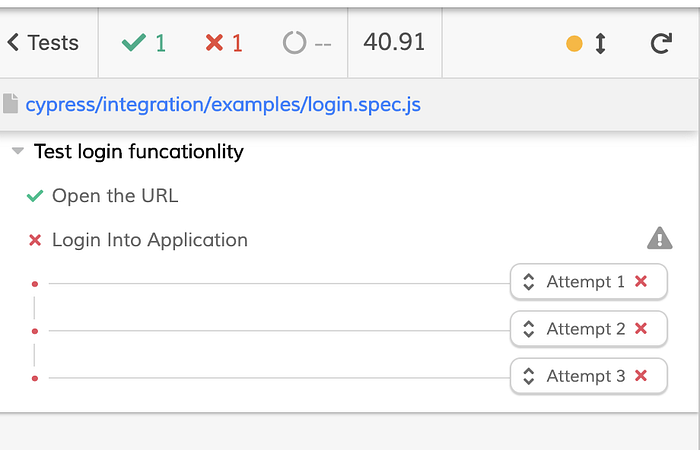Click the 40.91 test duration display
The image size is (700, 450).
click(394, 42)
